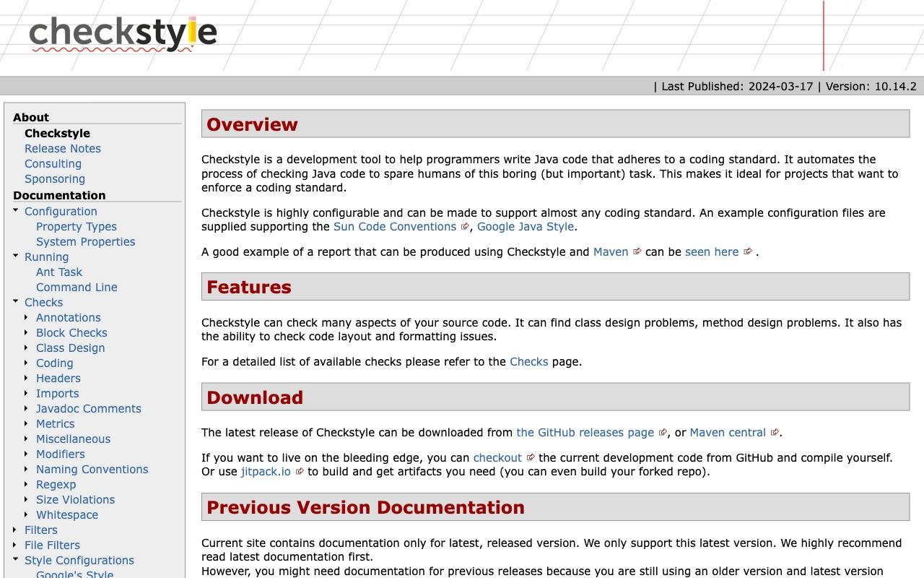Open the Filters sidebar link
Image resolution: width=924 pixels, height=578 pixels.
(x=41, y=530)
